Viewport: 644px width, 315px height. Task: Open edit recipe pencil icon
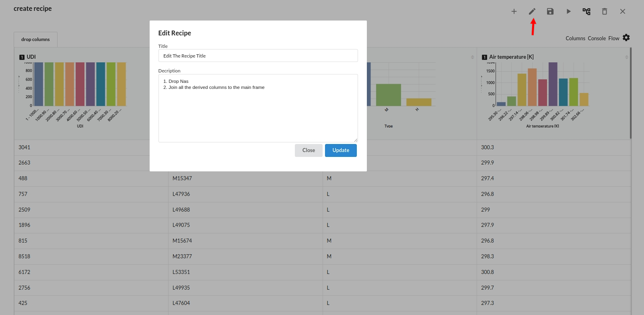pos(532,11)
